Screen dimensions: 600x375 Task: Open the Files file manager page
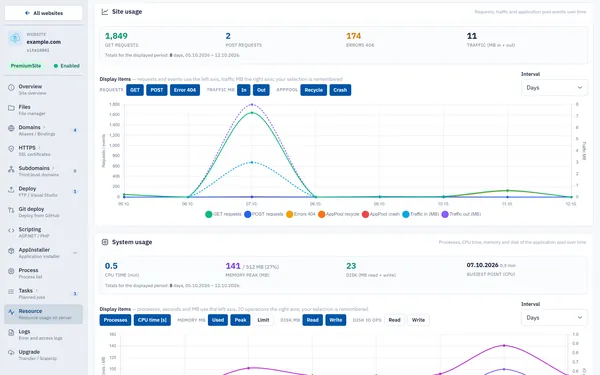(43, 110)
